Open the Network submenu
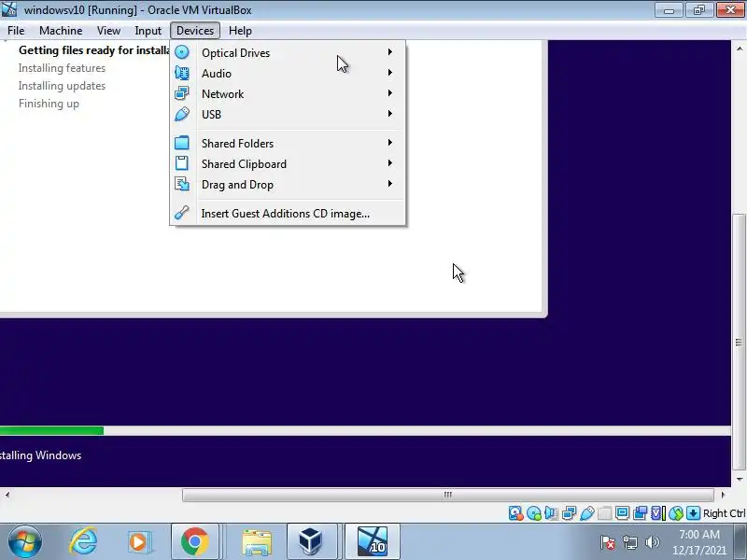 pyautogui.click(x=288, y=93)
